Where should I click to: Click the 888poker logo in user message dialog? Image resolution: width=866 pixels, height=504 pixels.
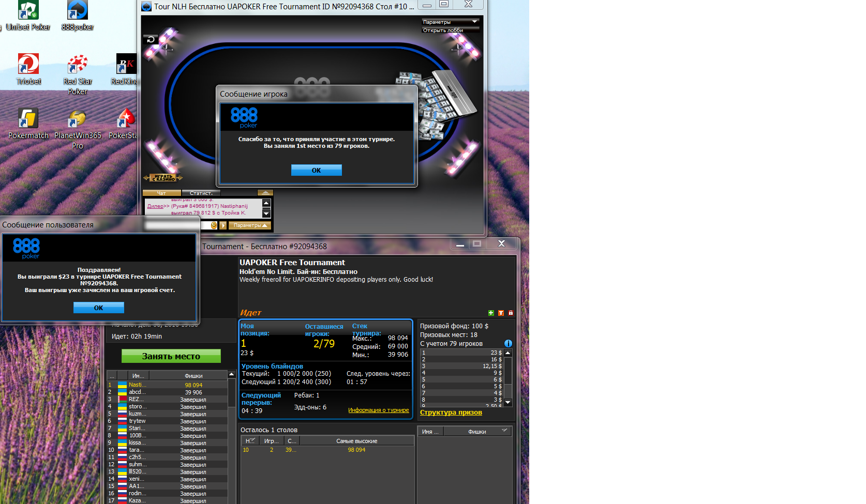[x=26, y=248]
